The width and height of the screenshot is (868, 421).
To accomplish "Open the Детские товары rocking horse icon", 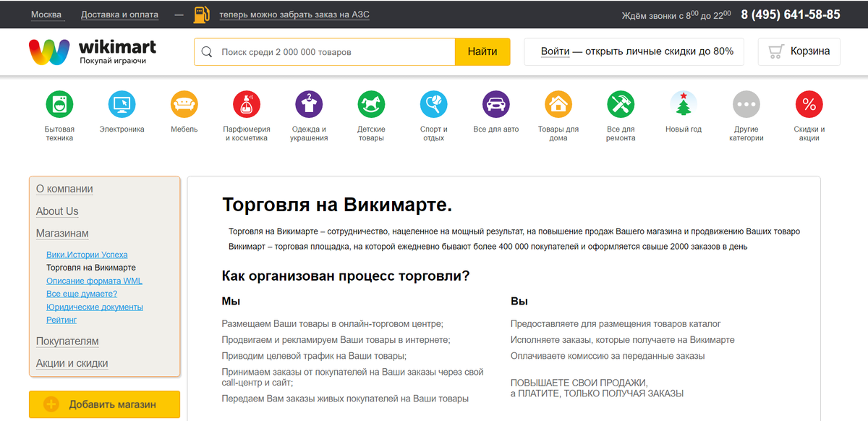I will pos(371,105).
